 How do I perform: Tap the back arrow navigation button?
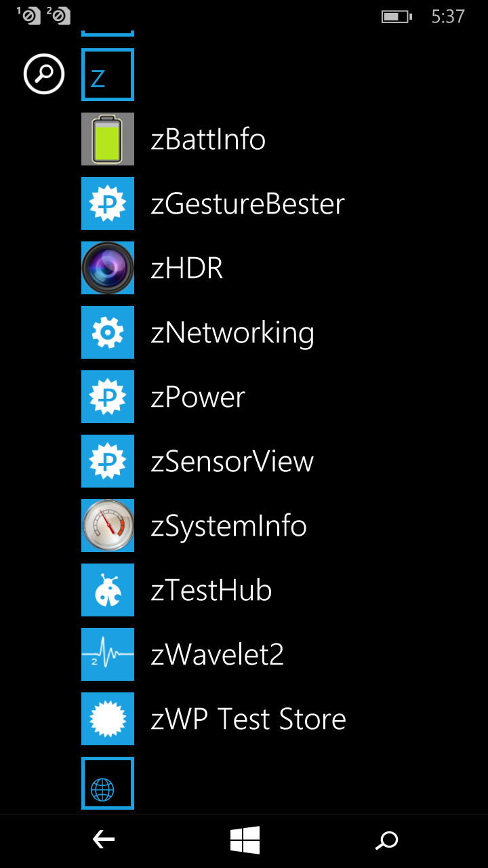pos(104,841)
